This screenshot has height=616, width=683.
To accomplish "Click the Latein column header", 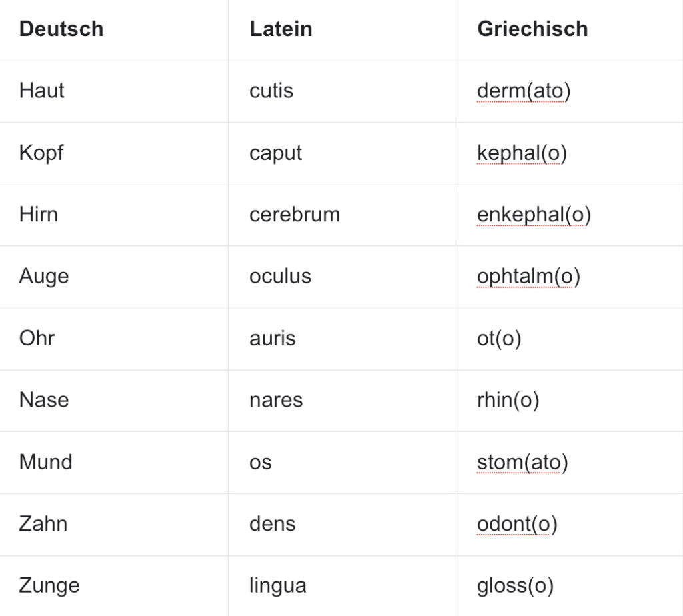I will tap(281, 29).
